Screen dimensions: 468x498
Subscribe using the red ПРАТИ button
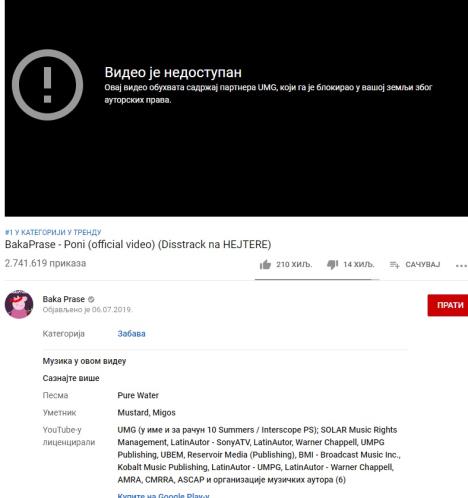(448, 305)
